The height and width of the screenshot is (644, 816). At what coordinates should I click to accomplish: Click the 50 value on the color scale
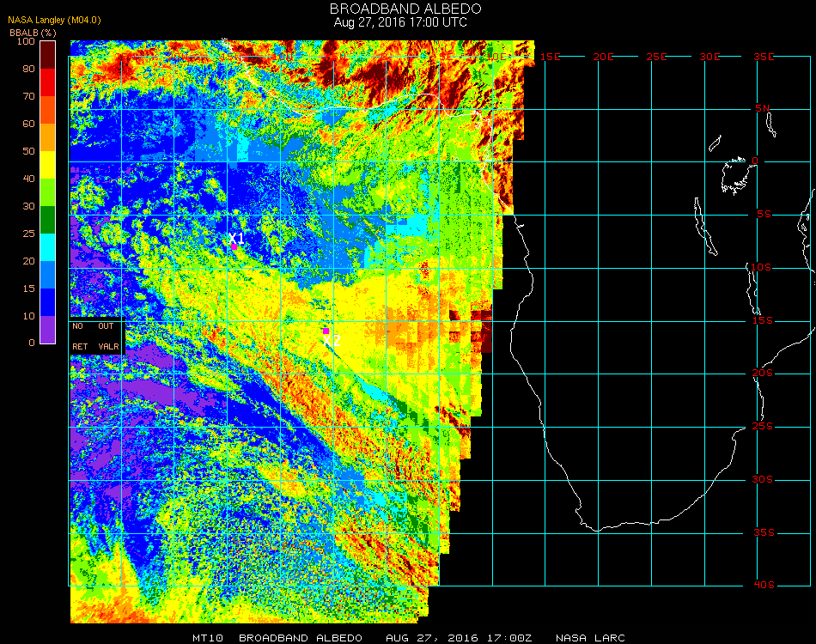pyautogui.click(x=28, y=151)
